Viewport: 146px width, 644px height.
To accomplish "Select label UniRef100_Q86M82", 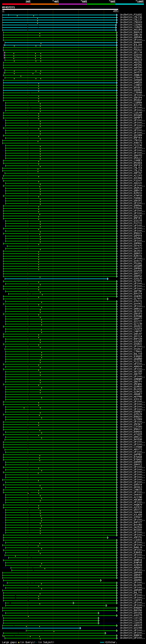I will (x=131, y=580).
